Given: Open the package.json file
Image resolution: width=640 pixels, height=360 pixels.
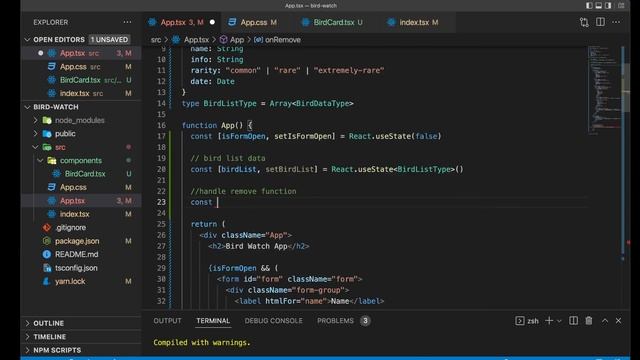Looking at the screenshot, I should click(x=81, y=241).
